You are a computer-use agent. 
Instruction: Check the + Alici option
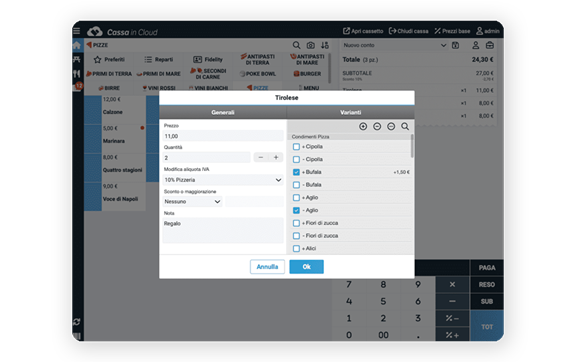coord(296,248)
